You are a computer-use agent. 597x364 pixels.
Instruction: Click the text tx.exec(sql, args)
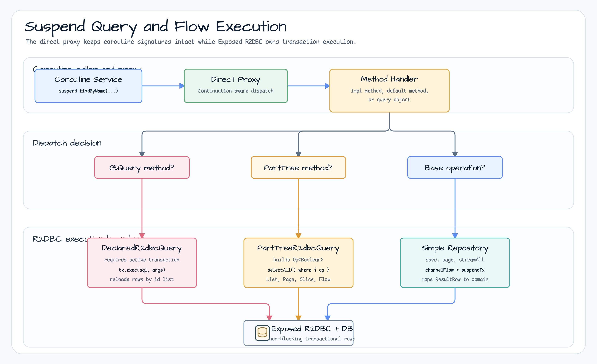142,270
